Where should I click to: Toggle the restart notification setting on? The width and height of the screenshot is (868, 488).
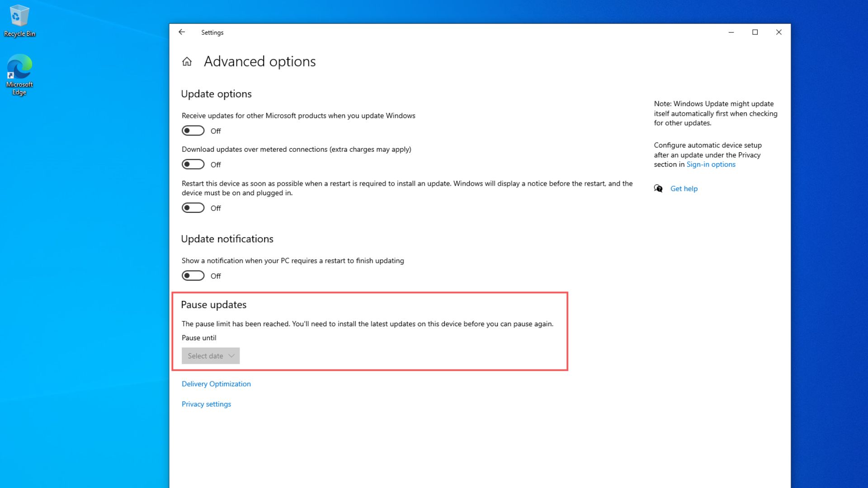(x=193, y=276)
